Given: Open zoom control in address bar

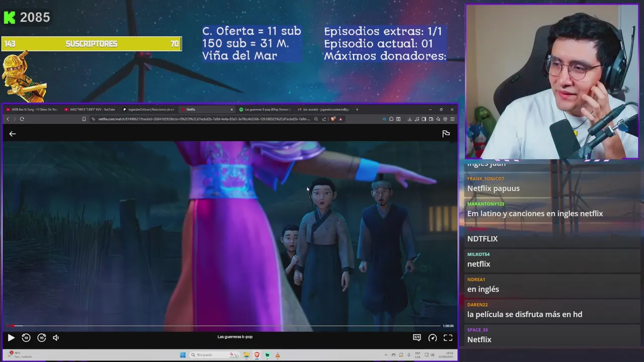Looking at the screenshot, I should [x=316, y=119].
